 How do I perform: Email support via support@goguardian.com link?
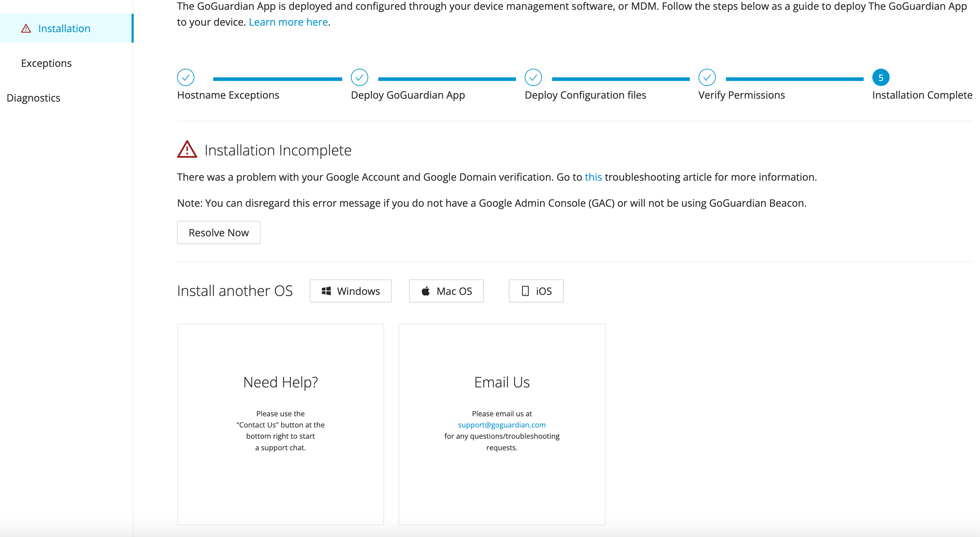click(x=502, y=425)
